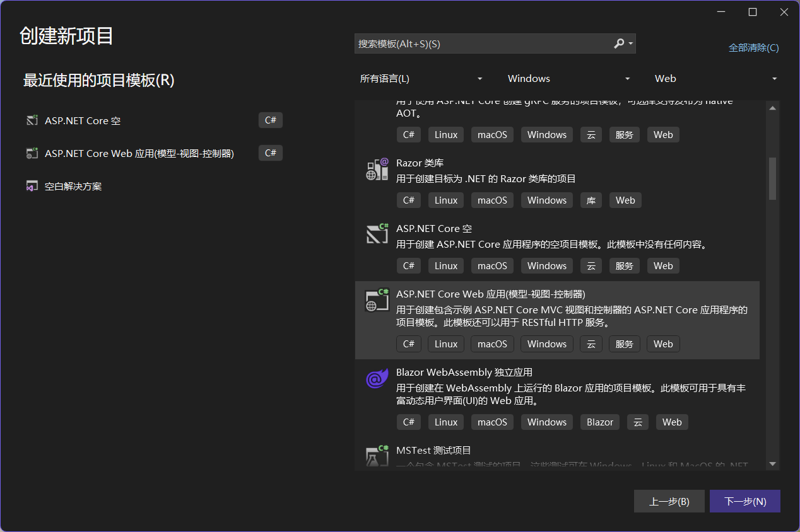800x532 pixels.
Task: Open the Windows platform filter dropdown
Action: point(568,79)
